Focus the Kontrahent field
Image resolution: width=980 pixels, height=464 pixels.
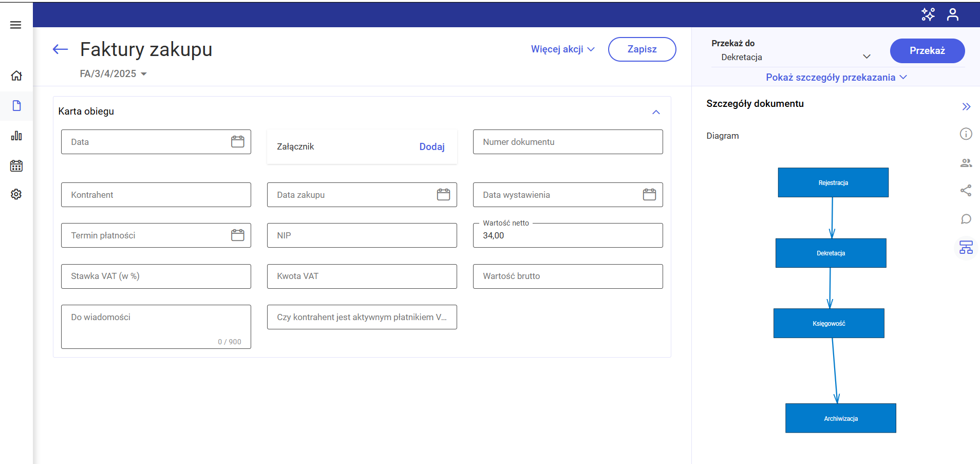click(156, 195)
